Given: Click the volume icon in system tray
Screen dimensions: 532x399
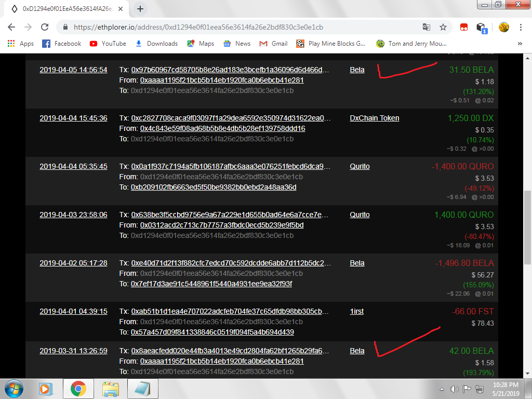Looking at the screenshot, I should tap(454, 389).
